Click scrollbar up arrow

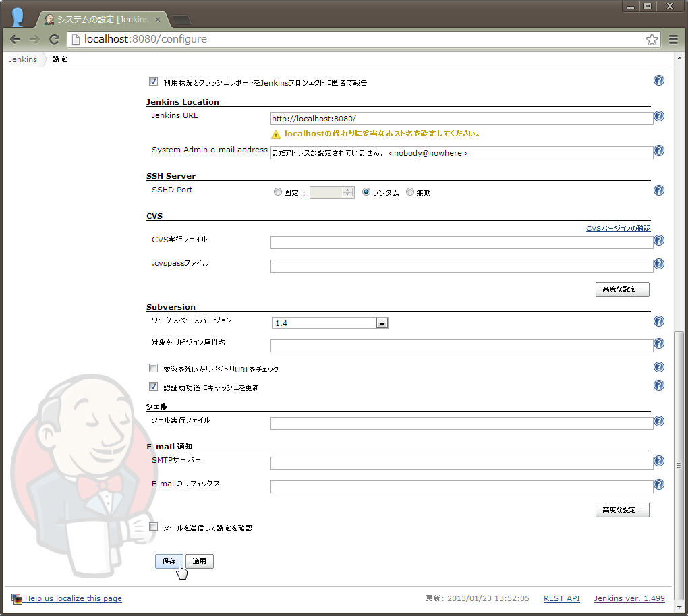(679, 58)
